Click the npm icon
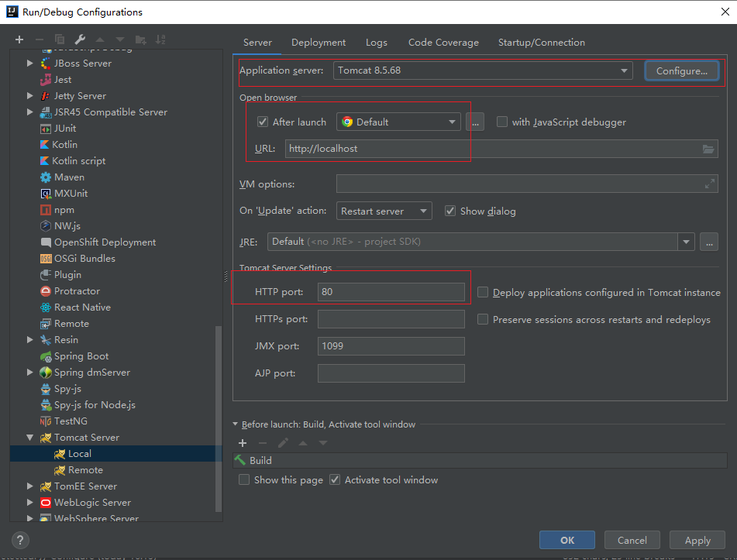The width and height of the screenshot is (737, 560). tap(46, 210)
